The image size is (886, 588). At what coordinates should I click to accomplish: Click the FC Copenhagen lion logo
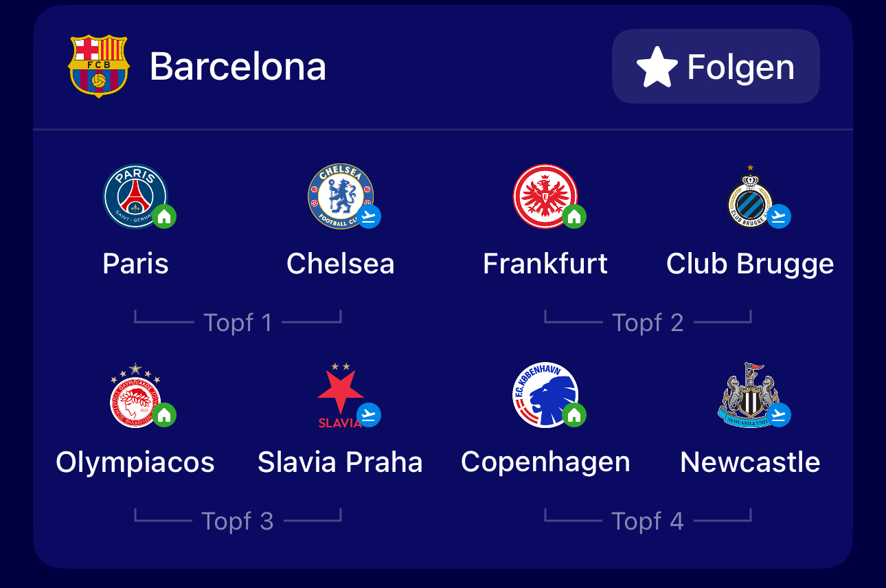545,396
